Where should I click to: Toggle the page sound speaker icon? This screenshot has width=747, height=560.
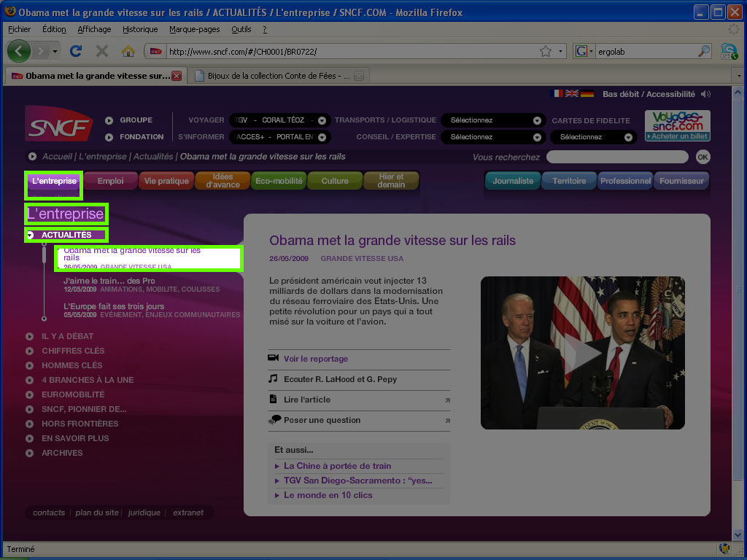pyautogui.click(x=705, y=94)
